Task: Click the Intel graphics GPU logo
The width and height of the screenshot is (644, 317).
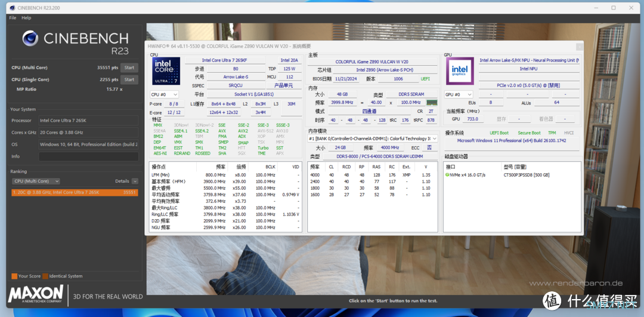Action: [x=460, y=70]
